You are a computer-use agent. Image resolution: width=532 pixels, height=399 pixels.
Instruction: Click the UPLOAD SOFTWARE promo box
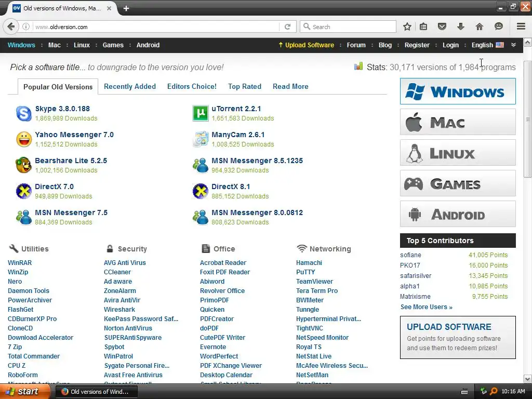[x=458, y=337]
